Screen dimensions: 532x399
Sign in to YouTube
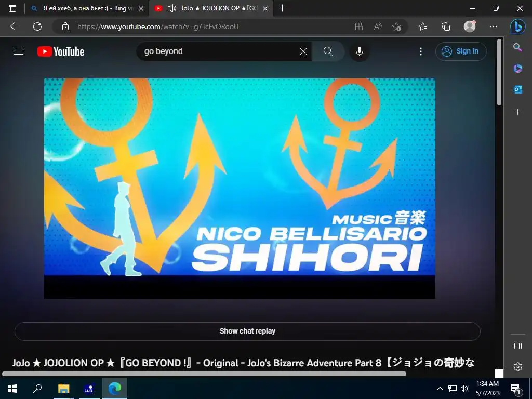pos(461,51)
